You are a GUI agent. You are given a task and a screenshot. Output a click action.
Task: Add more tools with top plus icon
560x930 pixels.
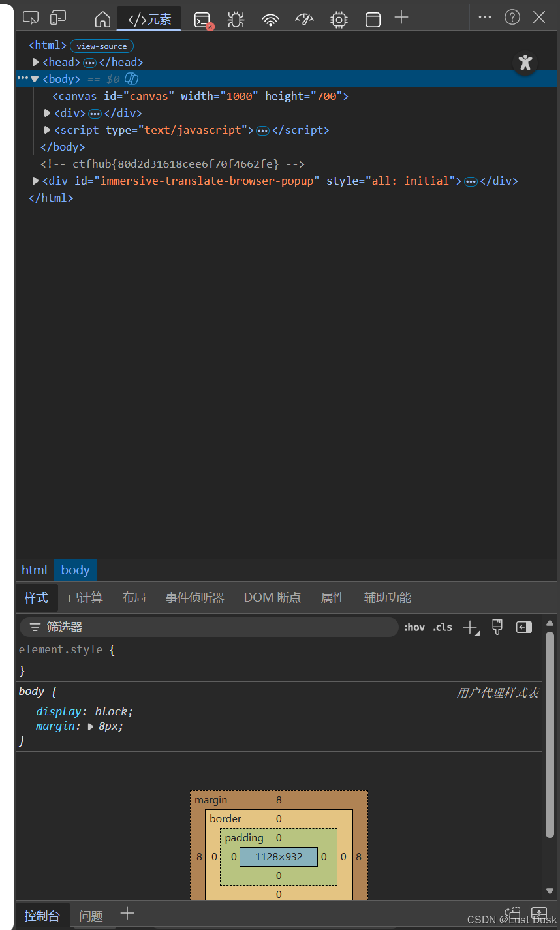(x=401, y=18)
